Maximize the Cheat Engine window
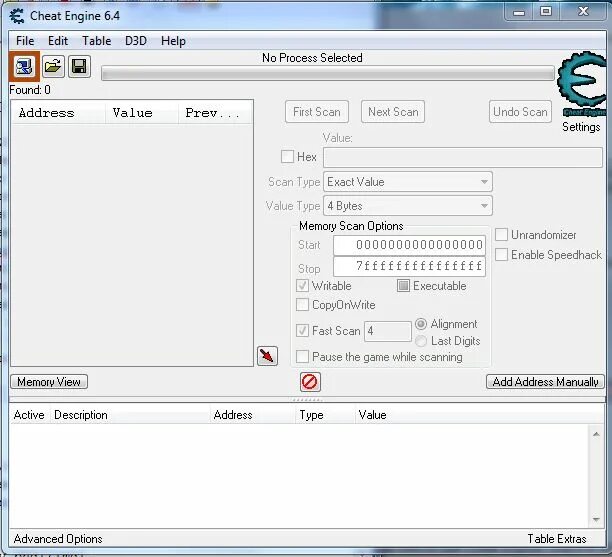The image size is (612, 557). [546, 12]
